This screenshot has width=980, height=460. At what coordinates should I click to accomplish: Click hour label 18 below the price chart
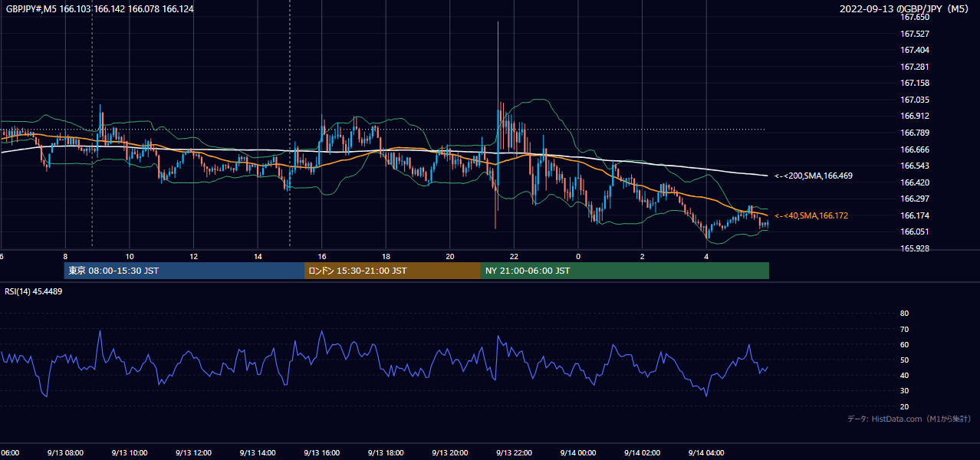pos(386,257)
